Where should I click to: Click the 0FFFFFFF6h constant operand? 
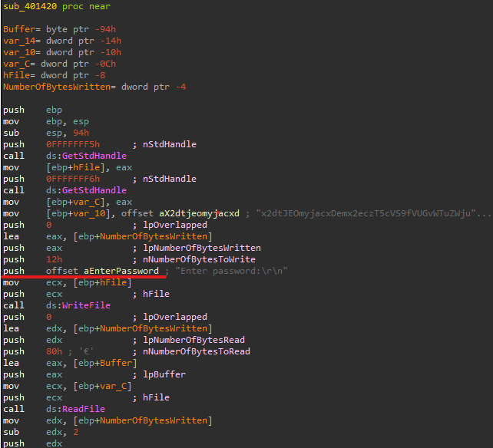[x=73, y=179]
